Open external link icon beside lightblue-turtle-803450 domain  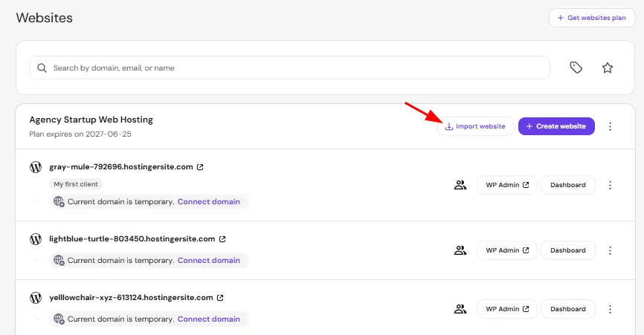pyautogui.click(x=222, y=239)
